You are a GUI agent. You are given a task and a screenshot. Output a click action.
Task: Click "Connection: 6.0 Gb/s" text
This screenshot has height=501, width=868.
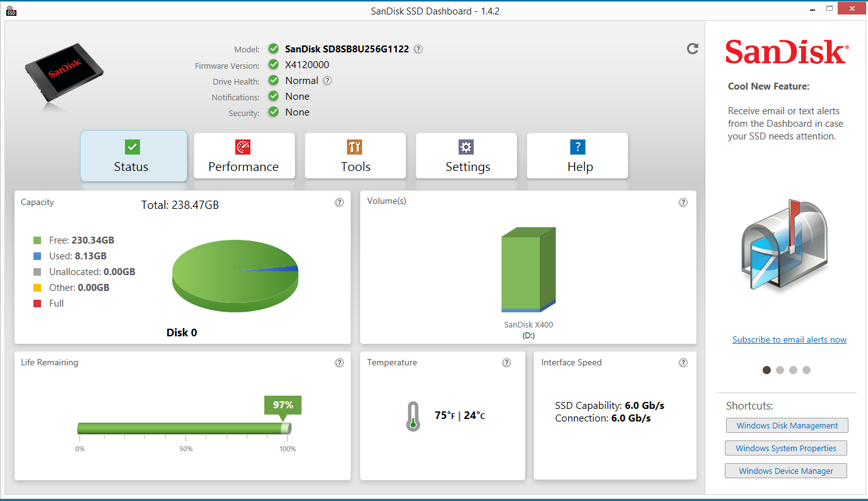(x=603, y=418)
